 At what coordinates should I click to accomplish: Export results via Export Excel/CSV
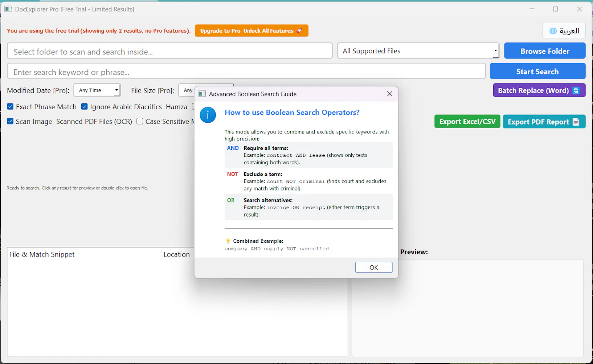tap(467, 122)
